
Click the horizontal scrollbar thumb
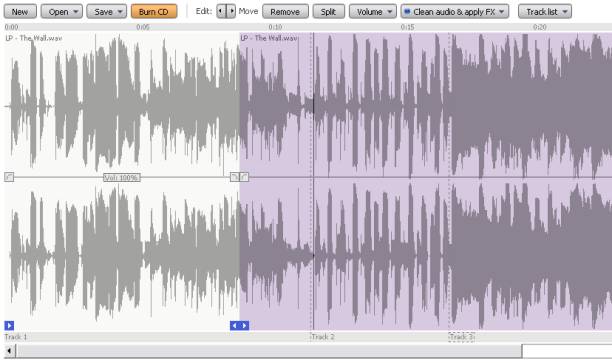pos(269,351)
